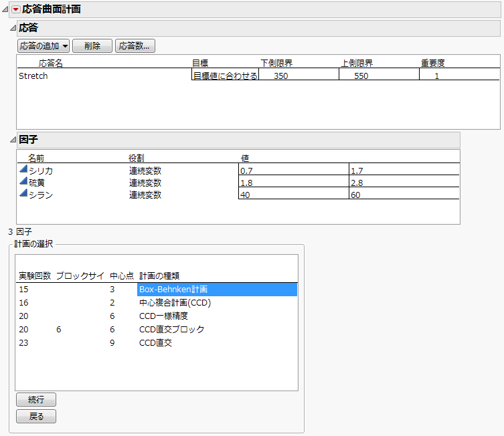Screen dimensions: 504x436
Task: Edit 硫黄 high value 2.8
Action: (x=404, y=182)
